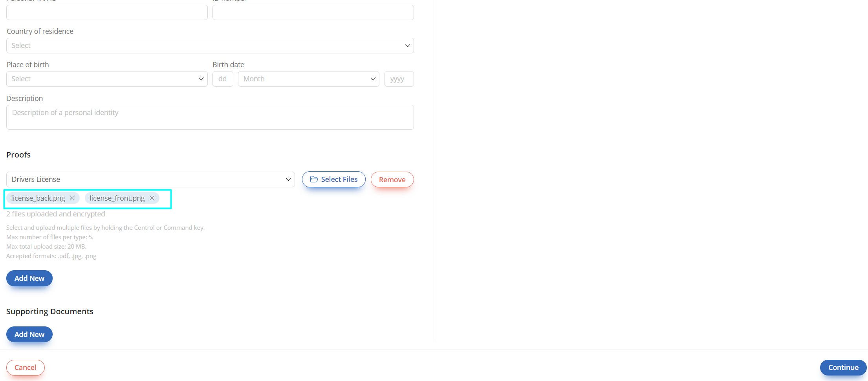Click the Supporting Documents heading
Screen dimensions: 868x381
pos(50,311)
